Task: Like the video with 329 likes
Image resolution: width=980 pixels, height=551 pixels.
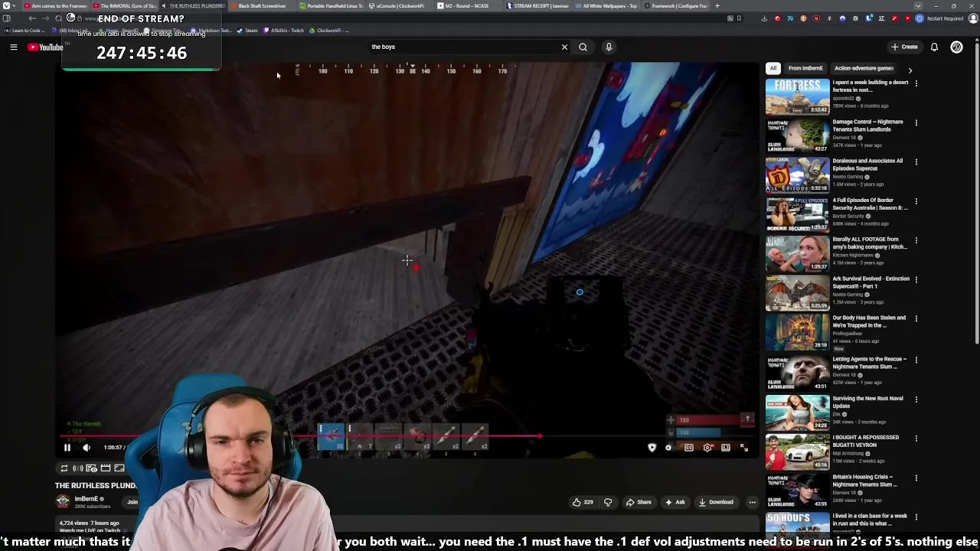Action: [583, 502]
